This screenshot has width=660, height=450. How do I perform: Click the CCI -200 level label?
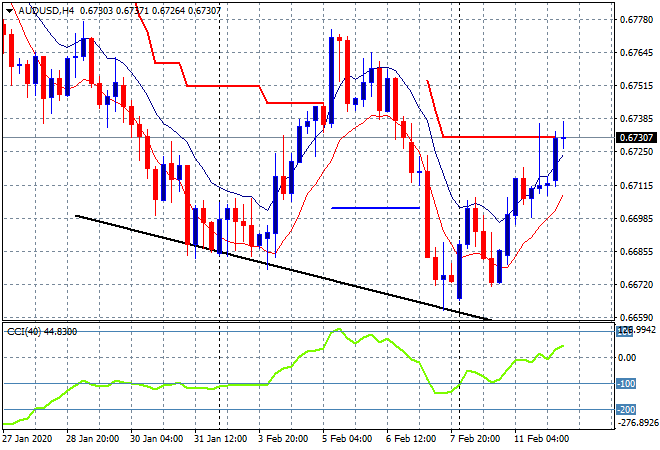(626, 410)
